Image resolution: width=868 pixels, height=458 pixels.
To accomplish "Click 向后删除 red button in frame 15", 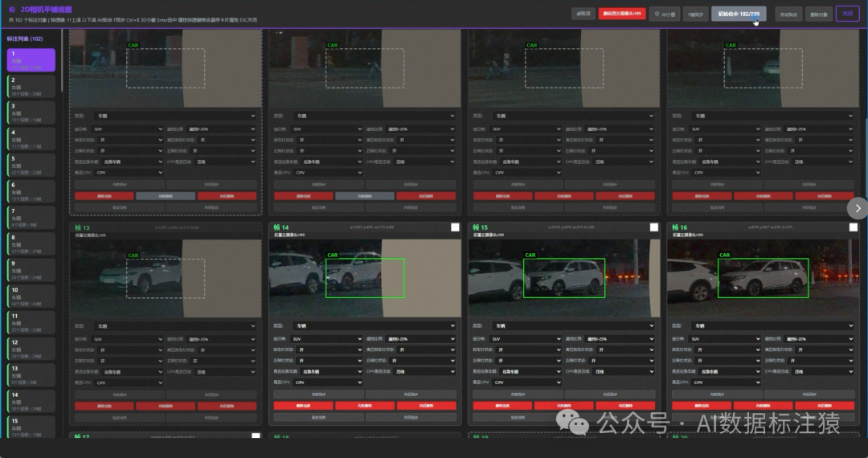I will pos(625,406).
